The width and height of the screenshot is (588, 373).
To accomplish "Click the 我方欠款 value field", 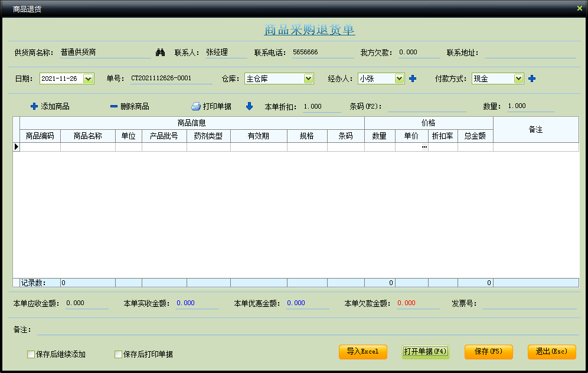I will point(419,53).
